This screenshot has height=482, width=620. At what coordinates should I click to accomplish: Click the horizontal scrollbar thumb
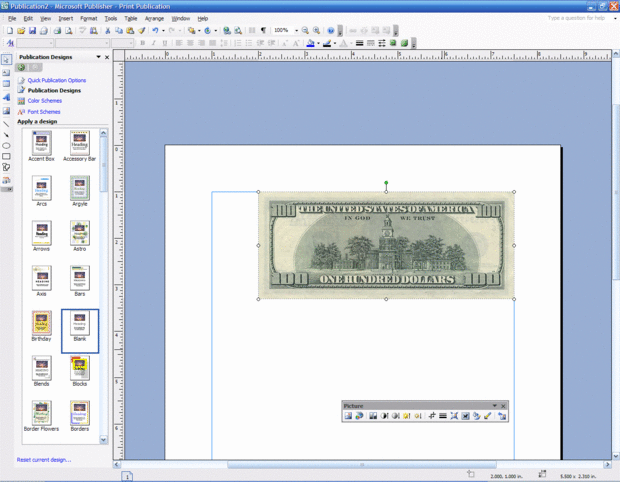(x=362, y=465)
